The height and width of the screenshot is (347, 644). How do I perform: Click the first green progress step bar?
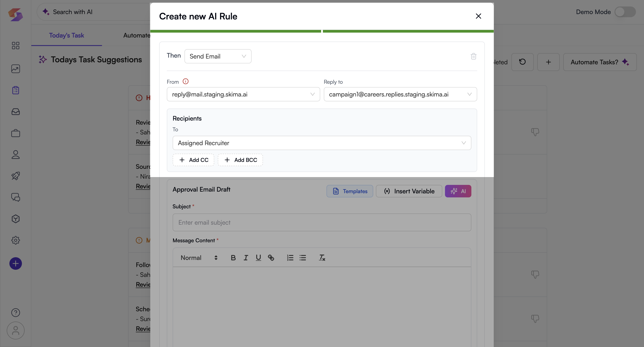pos(235,31)
